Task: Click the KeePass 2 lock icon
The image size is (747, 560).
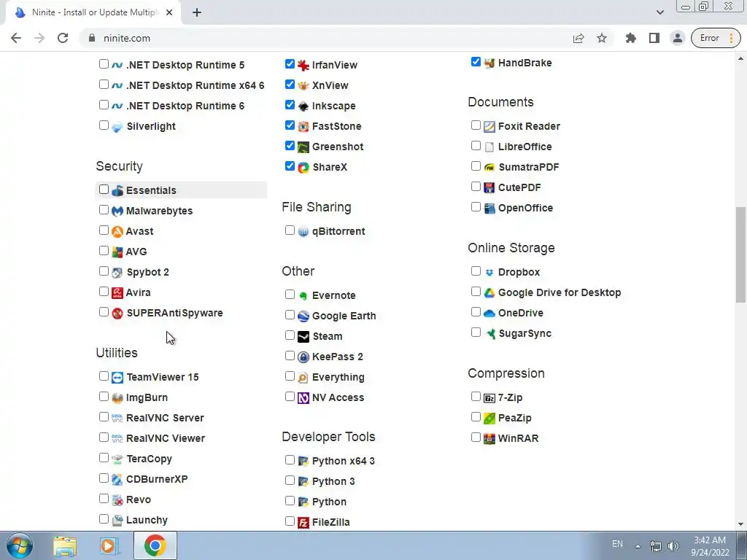Action: (303, 357)
